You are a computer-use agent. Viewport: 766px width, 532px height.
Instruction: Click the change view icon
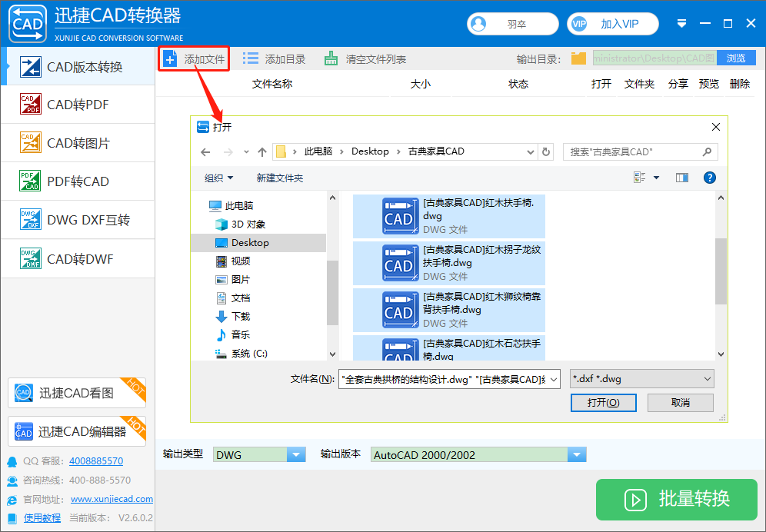point(639,178)
